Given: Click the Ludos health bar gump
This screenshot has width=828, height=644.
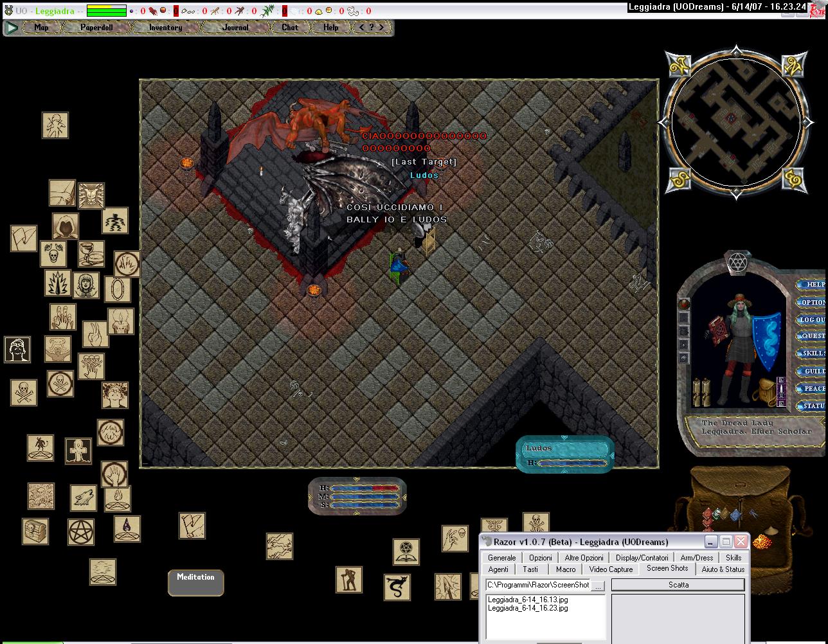Looking at the screenshot, I should coord(565,454).
